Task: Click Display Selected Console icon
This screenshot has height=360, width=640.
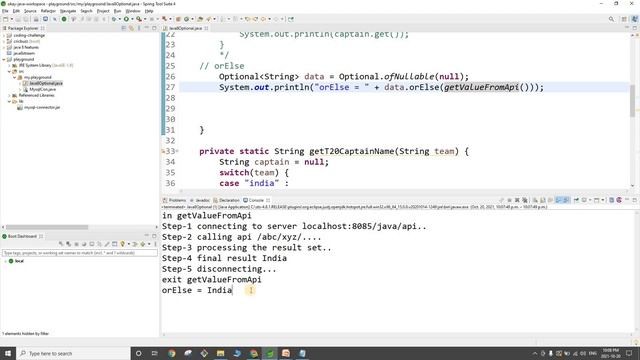Action: coord(584,200)
